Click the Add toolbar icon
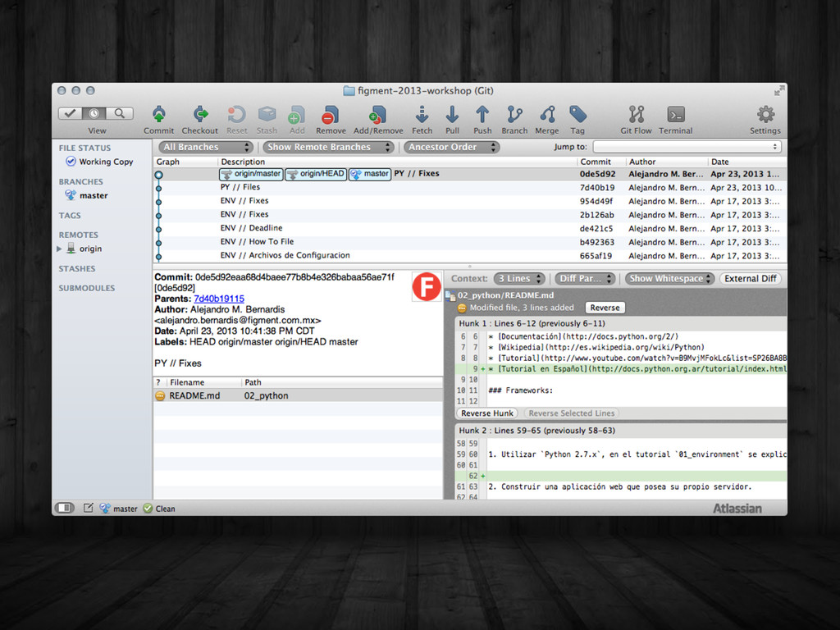Screen dimensions: 840x630 pyautogui.click(x=297, y=114)
